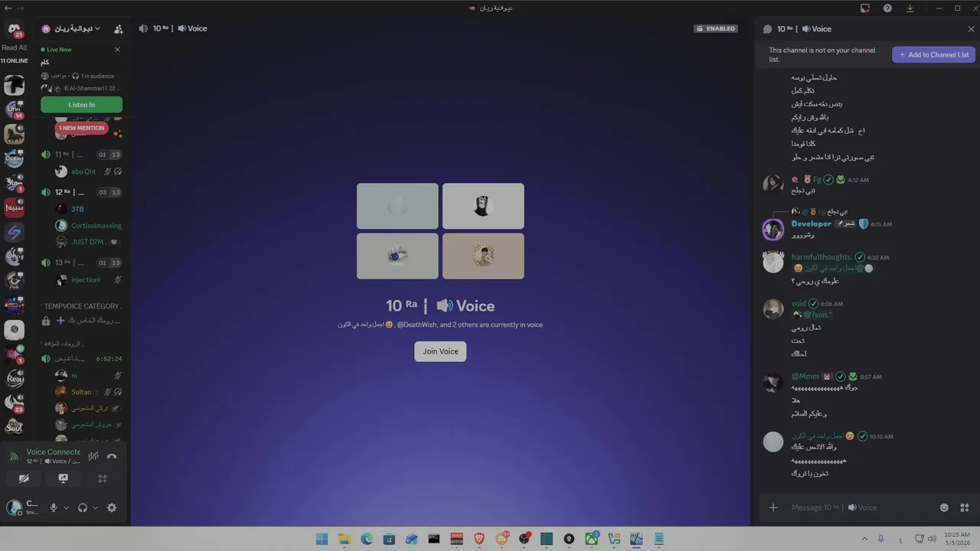This screenshot has height=551, width=980.
Task: Open the Soul server in sidebar
Action: point(14,426)
